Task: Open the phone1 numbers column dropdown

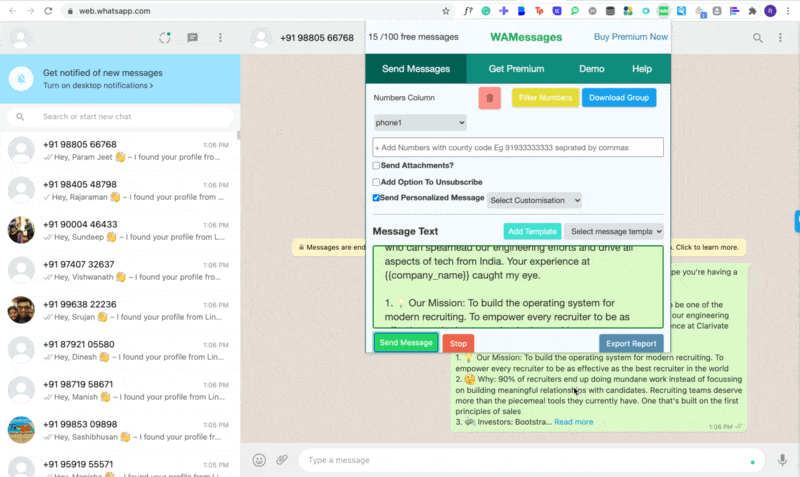Action: (x=420, y=123)
